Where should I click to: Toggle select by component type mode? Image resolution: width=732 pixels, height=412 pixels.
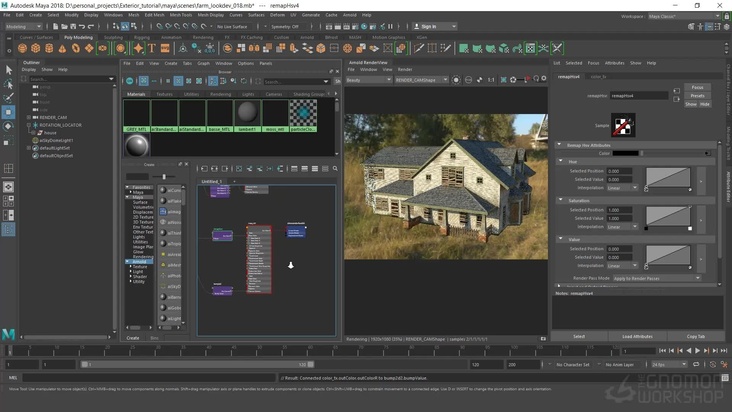coord(134,27)
